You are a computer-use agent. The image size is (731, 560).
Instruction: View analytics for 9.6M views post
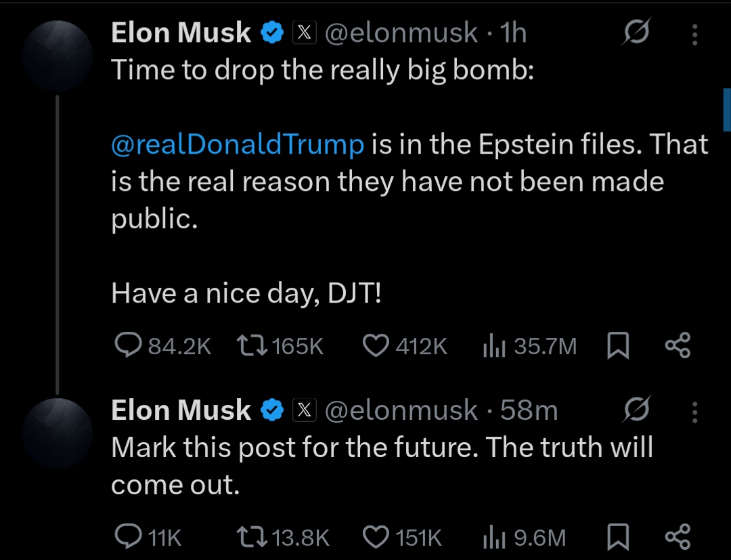(495, 538)
